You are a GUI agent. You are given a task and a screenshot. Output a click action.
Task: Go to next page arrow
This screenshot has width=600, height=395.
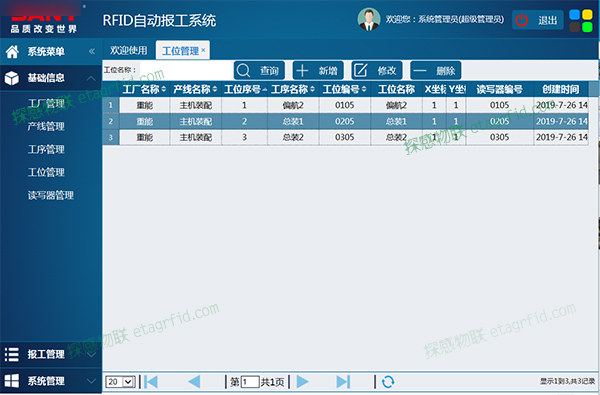302,382
